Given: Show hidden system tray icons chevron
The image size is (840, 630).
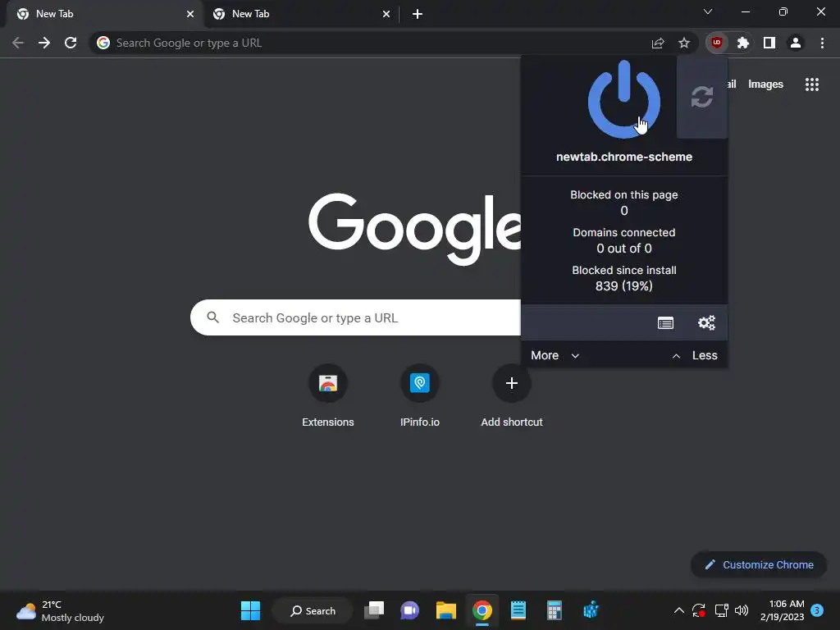Looking at the screenshot, I should (678, 610).
